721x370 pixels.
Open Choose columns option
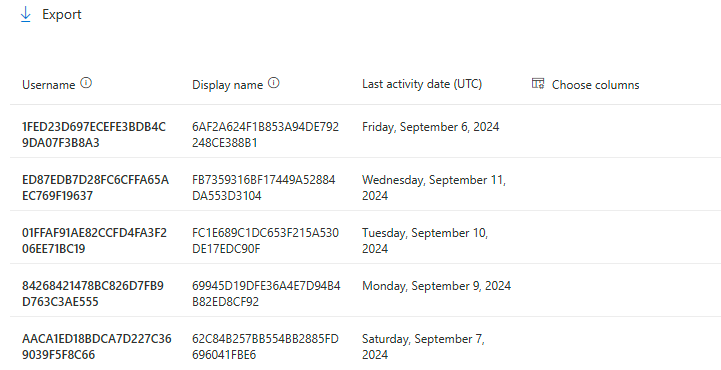[x=595, y=85]
